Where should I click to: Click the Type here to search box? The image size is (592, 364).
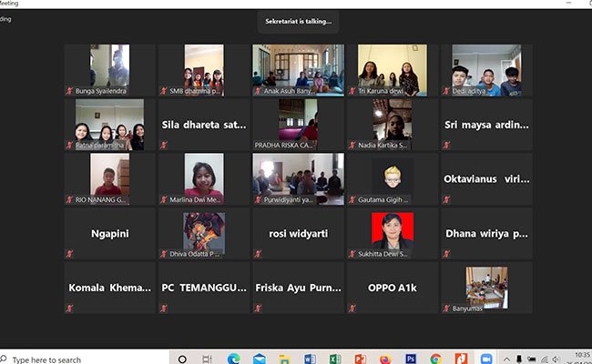coord(82,359)
